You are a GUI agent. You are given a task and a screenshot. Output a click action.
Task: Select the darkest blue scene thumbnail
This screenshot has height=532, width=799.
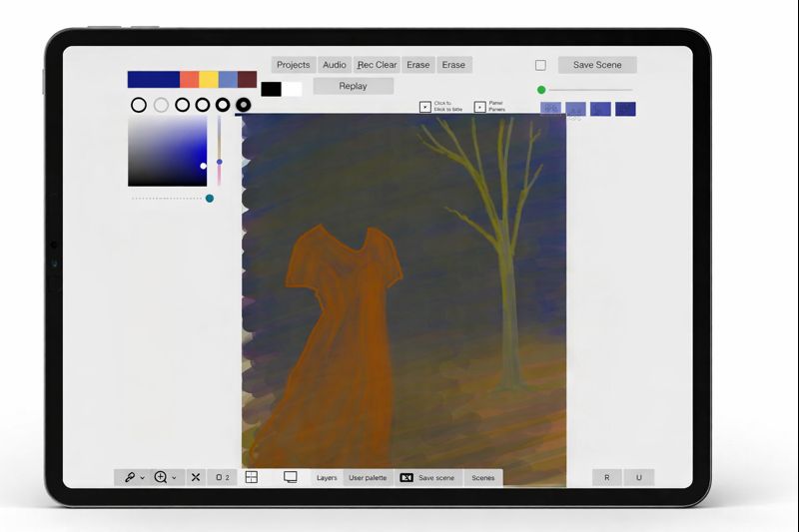(626, 109)
